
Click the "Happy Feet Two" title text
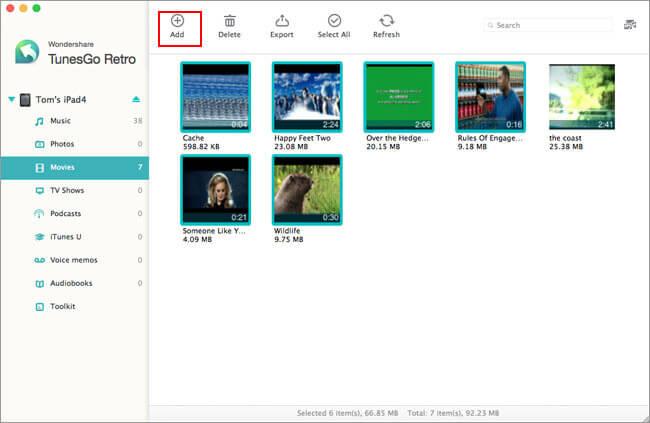click(x=302, y=138)
